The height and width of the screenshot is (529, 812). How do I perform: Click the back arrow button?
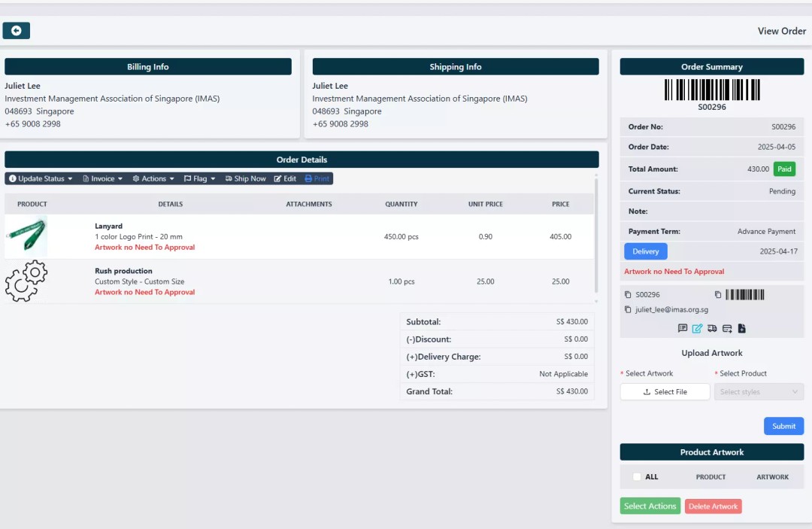17,31
